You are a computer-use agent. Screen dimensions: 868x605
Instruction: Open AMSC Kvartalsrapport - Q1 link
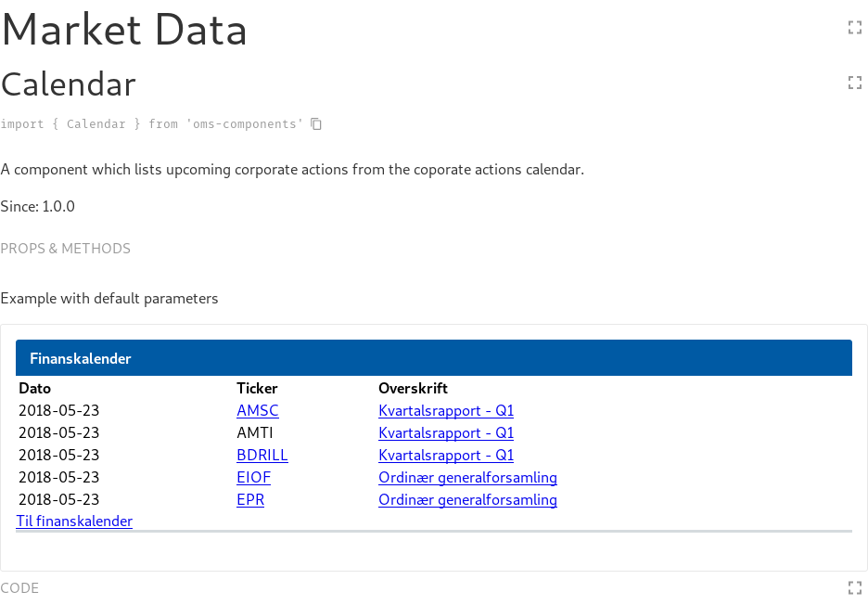[x=446, y=410]
